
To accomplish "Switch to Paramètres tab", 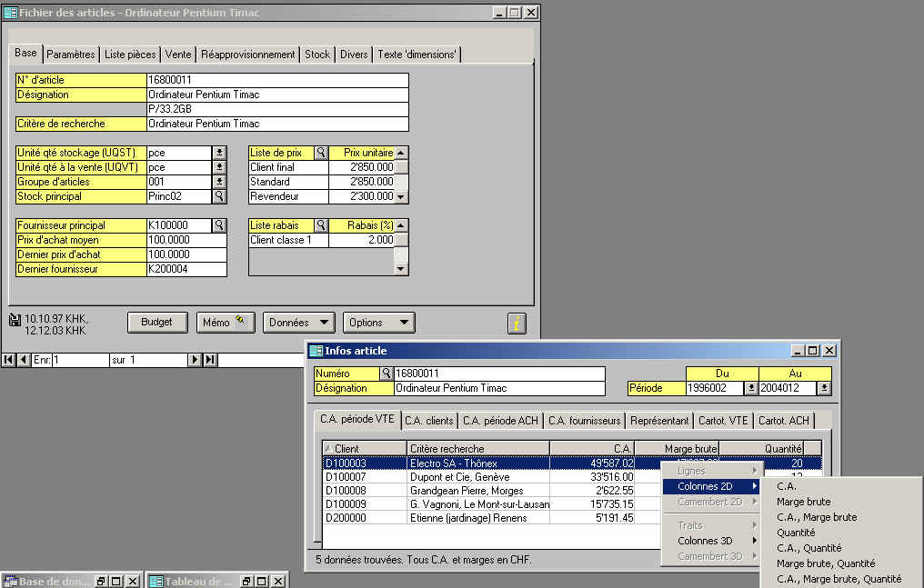I will 71,55.
